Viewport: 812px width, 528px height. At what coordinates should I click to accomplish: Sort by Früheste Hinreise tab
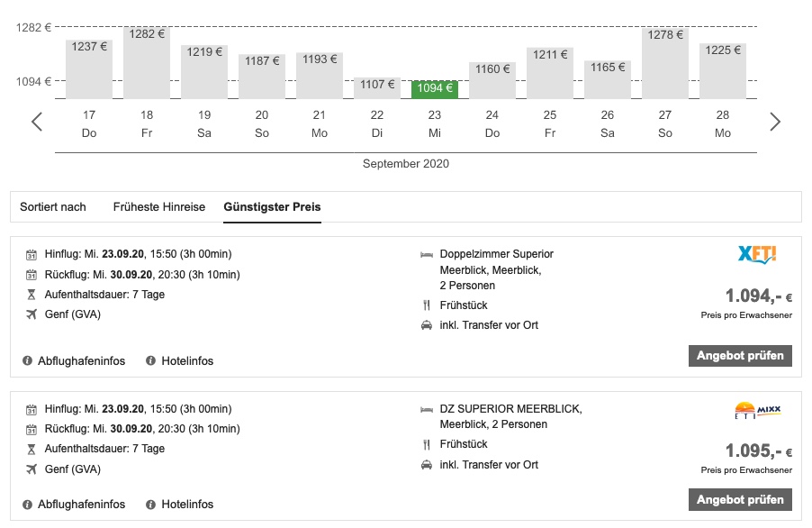pyautogui.click(x=159, y=207)
